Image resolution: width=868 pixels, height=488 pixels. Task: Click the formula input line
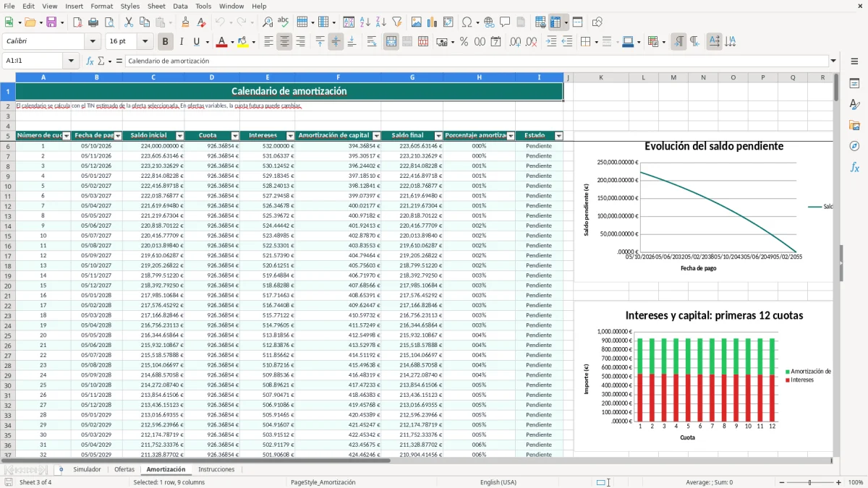tap(476, 61)
